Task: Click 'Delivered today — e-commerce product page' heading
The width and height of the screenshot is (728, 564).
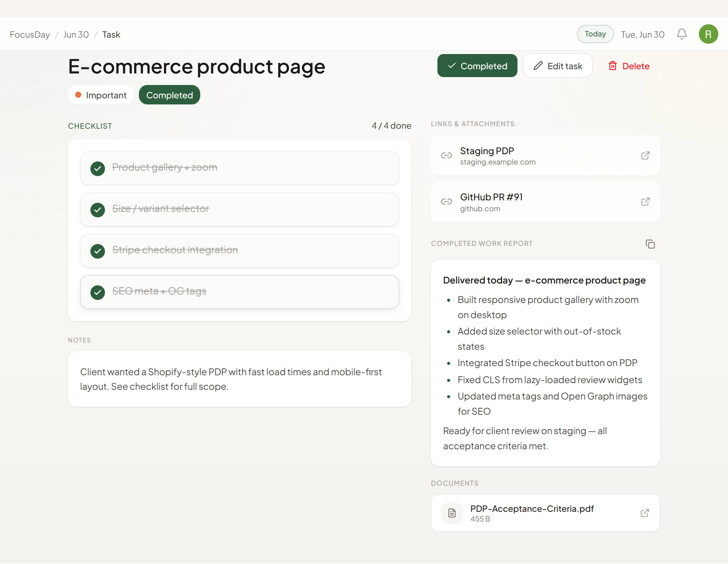Action: 544,280
